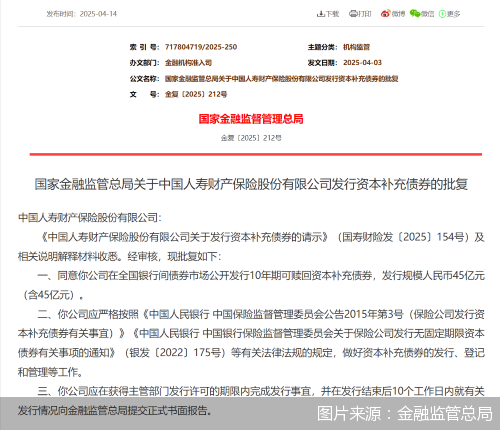
Task: Share via WeChat icon
Action: point(415,14)
